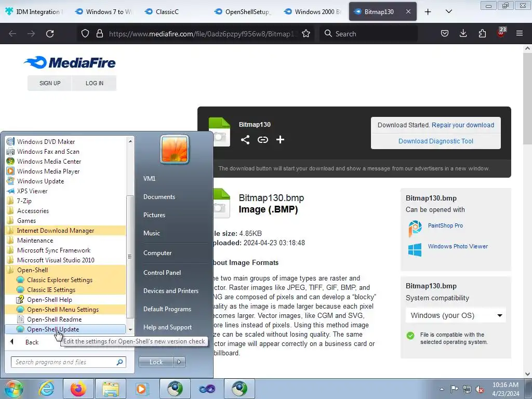Viewport: 532px width, 399px height.
Task: Expand the Accessories folder
Action: coord(66,211)
